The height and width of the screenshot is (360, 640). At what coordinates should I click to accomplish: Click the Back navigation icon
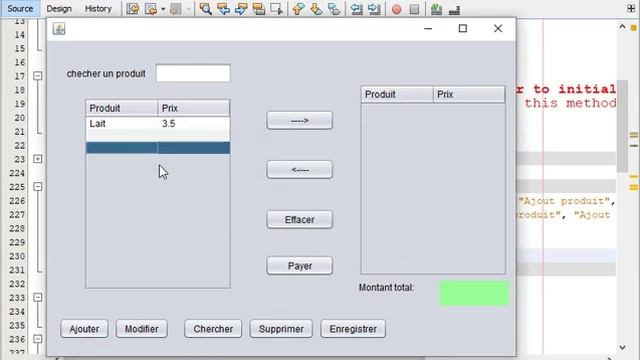[x=151, y=9]
